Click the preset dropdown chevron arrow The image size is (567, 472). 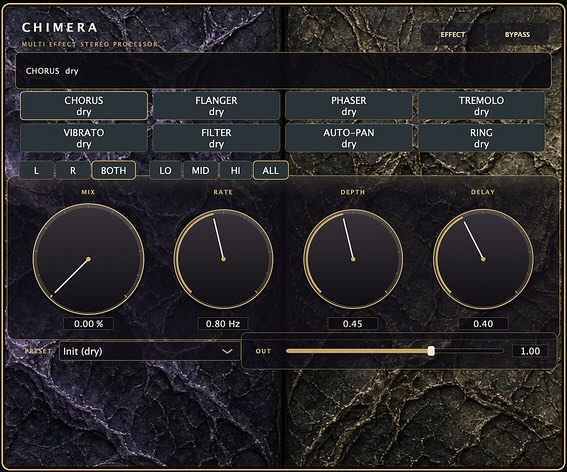coord(227,351)
